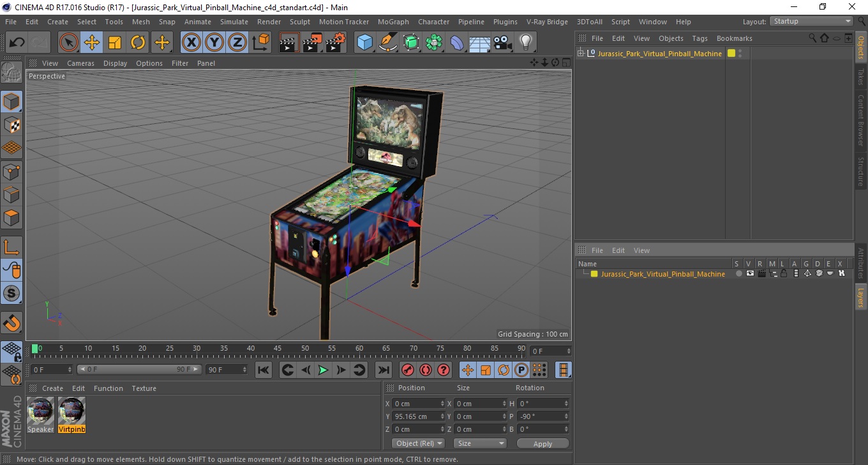868x465 pixels.
Task: Toggle X axis lock
Action: coord(191,43)
